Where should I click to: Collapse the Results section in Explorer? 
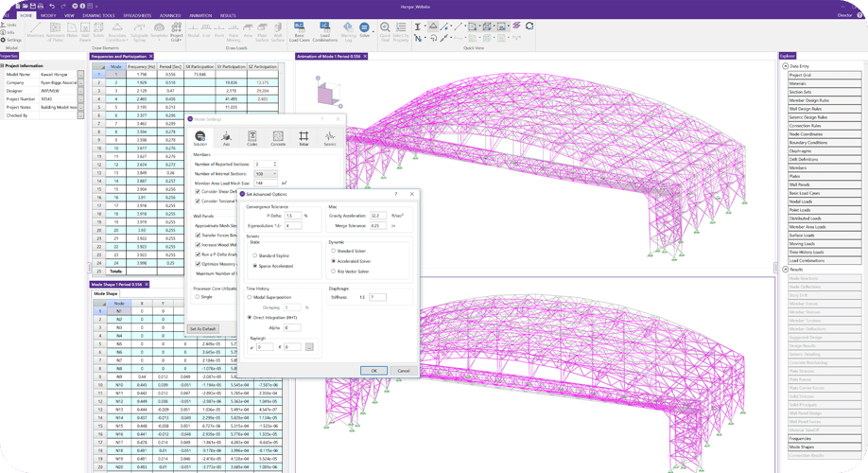785,269
